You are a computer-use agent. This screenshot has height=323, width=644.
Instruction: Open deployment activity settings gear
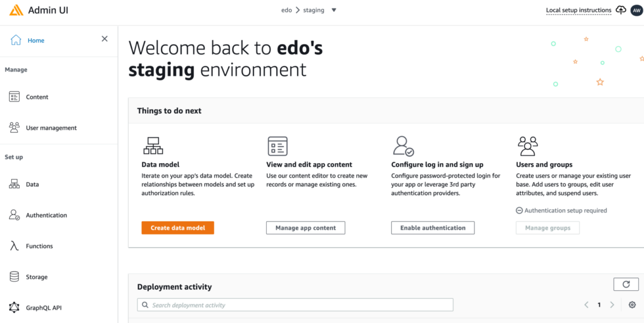point(632,305)
